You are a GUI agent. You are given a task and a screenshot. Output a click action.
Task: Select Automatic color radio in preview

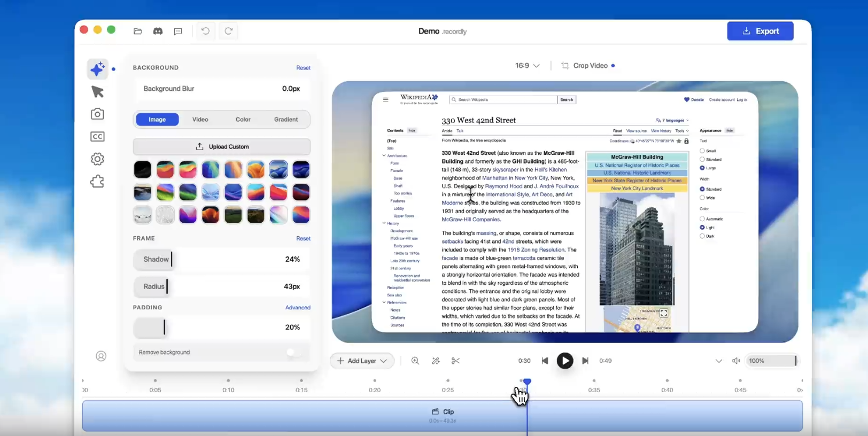click(702, 219)
